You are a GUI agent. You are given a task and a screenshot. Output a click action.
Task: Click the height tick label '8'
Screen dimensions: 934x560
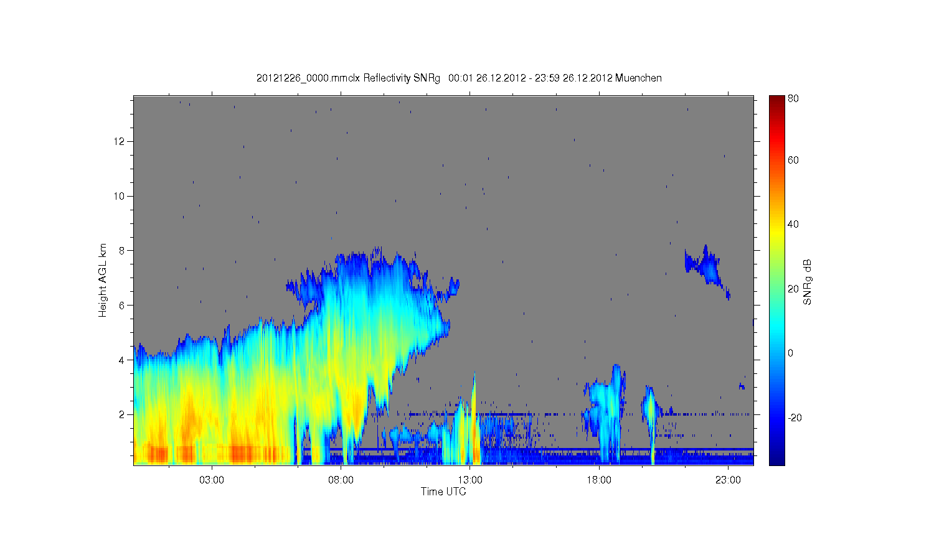coord(123,251)
